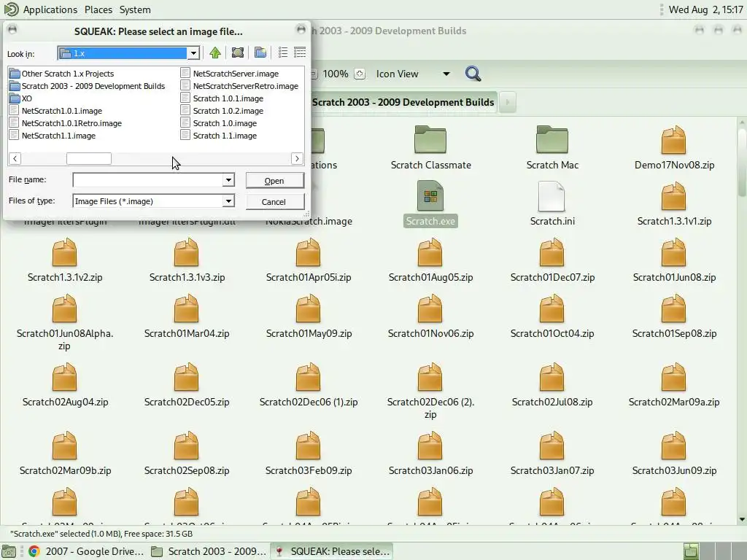Image resolution: width=747 pixels, height=560 pixels.
Task: Open the Scratch Classmate folder
Action: 430,147
